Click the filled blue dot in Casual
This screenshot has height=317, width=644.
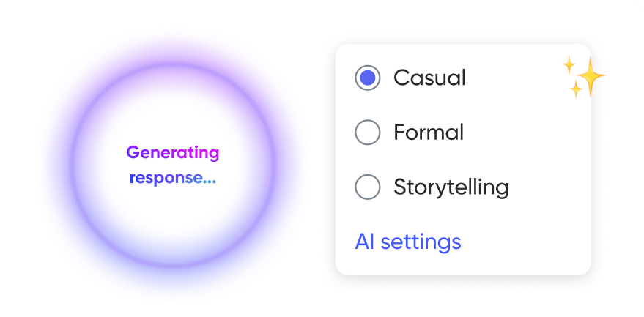[x=367, y=78]
